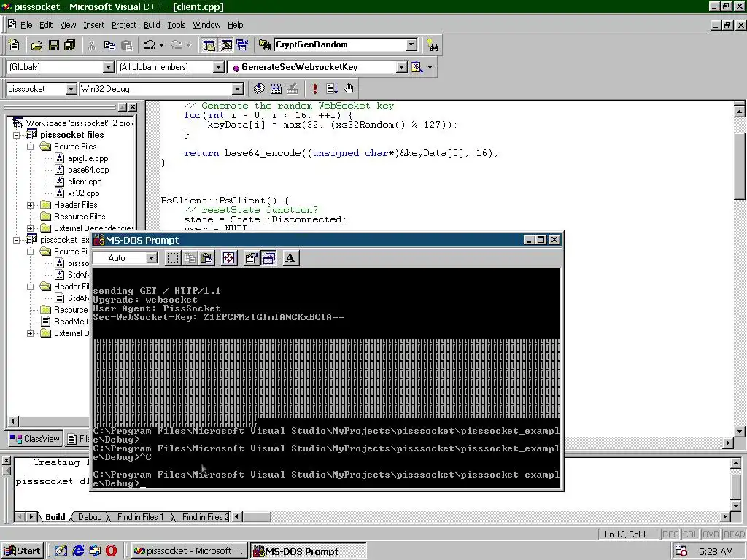Open the Undo history dropdown arrow
The width and height of the screenshot is (747, 560).
pos(161,45)
